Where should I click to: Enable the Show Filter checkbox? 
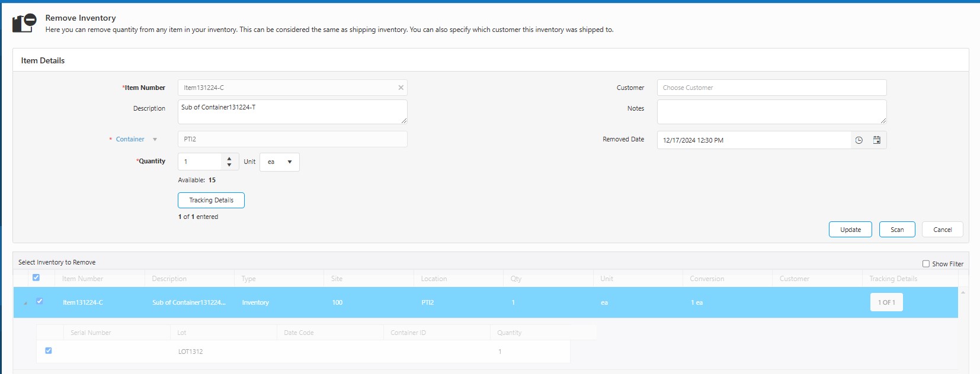point(926,264)
